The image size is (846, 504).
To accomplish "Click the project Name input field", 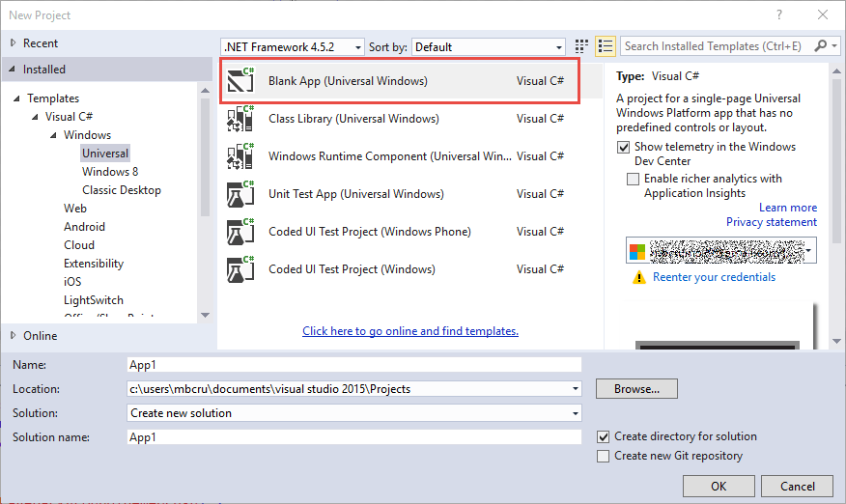I will tap(354, 365).
